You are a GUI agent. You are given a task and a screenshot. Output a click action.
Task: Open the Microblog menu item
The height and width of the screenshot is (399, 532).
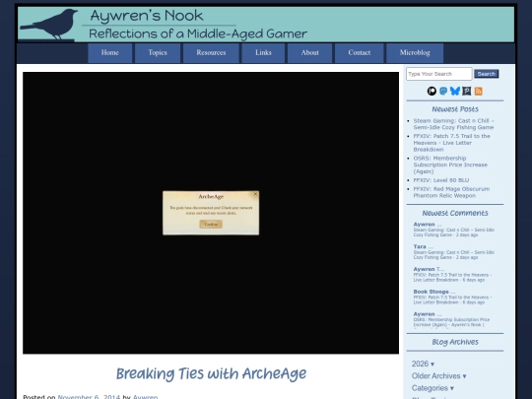[415, 53]
